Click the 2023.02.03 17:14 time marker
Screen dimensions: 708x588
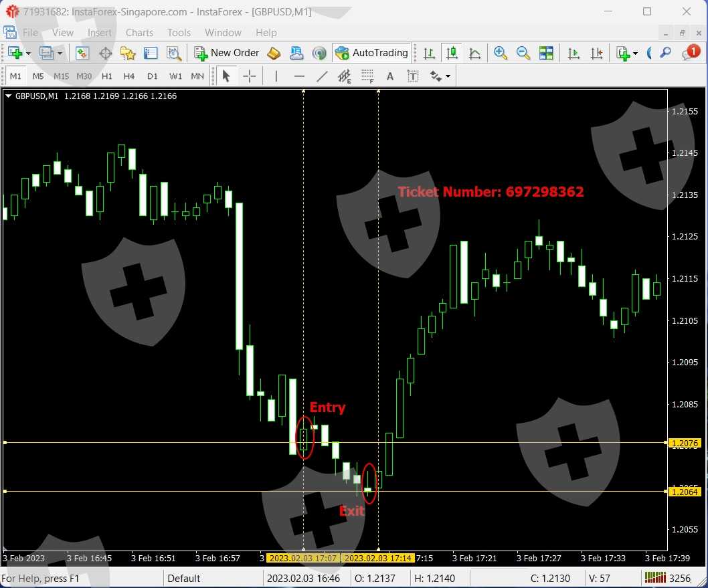tap(378, 558)
